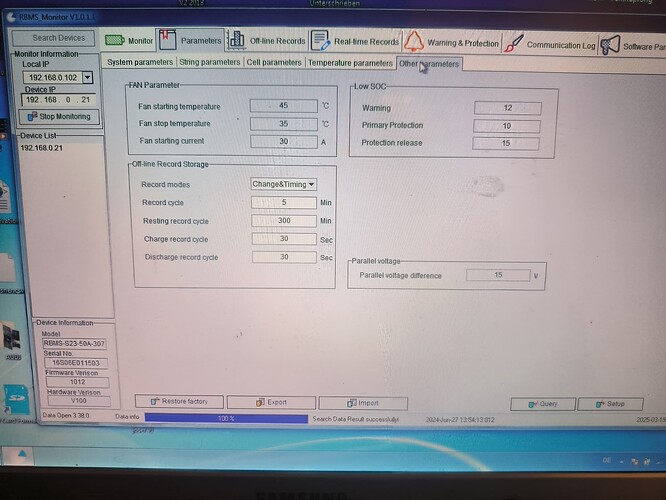Click the Import button icon
Image resolution: width=666 pixels, height=500 pixels.
[x=352, y=403]
